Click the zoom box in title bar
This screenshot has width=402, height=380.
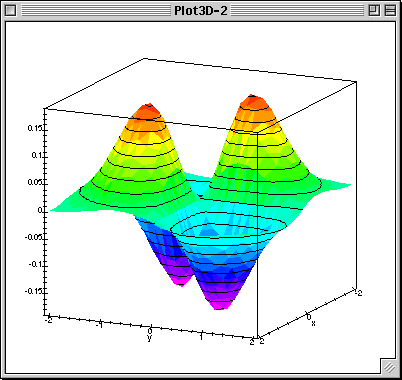pos(374,11)
